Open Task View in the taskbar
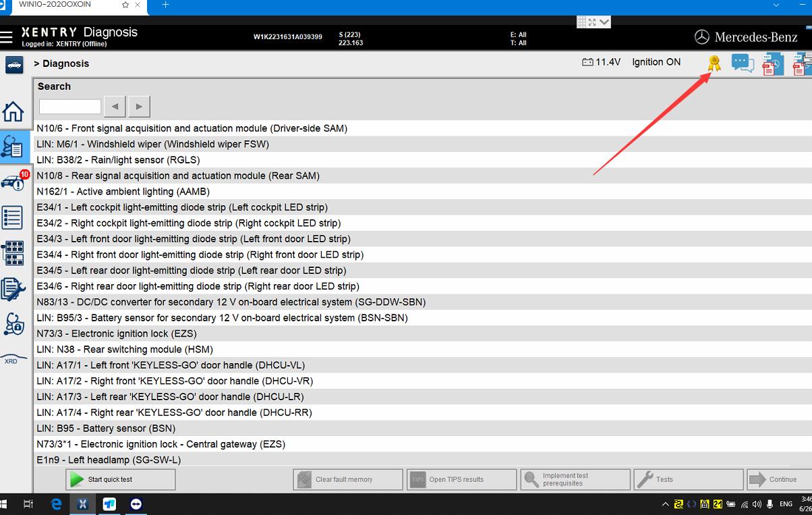The height and width of the screenshot is (515, 812). [x=28, y=504]
